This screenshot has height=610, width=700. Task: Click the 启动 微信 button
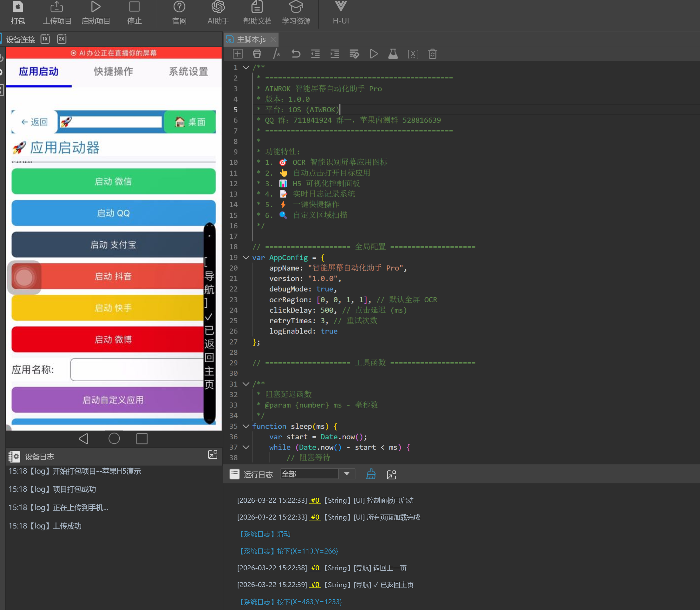pos(113,181)
